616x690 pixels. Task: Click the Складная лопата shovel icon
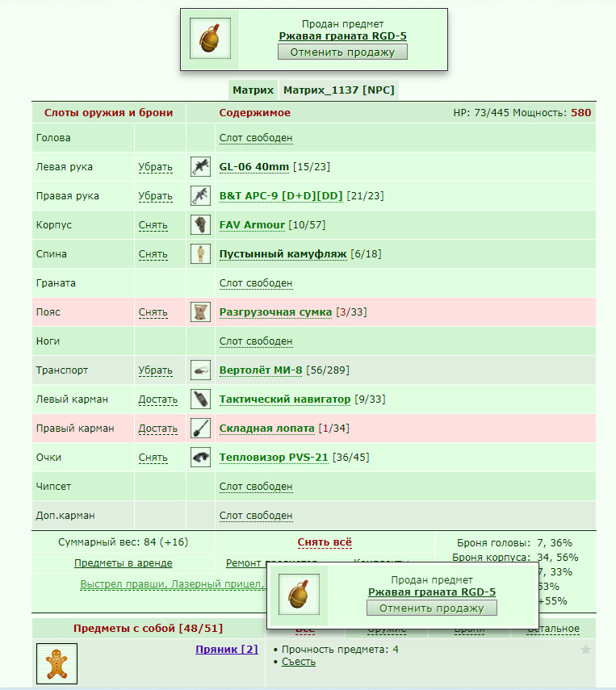click(x=200, y=429)
